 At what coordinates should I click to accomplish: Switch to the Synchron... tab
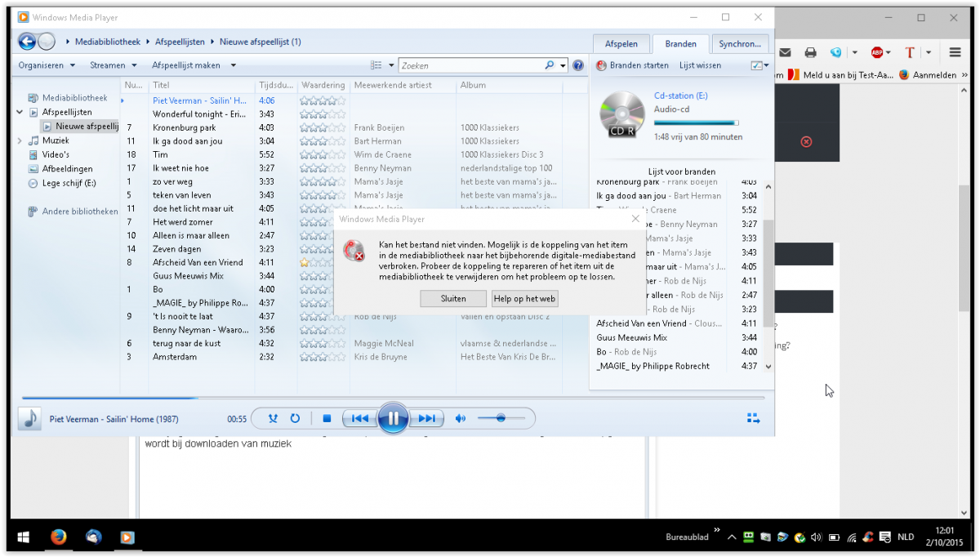(x=739, y=44)
